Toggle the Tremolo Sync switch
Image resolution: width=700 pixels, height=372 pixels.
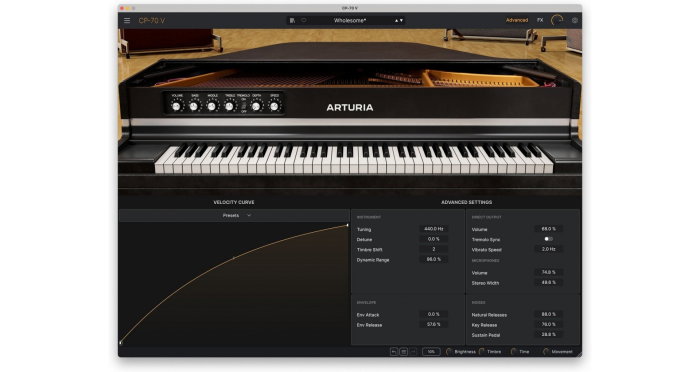548,239
